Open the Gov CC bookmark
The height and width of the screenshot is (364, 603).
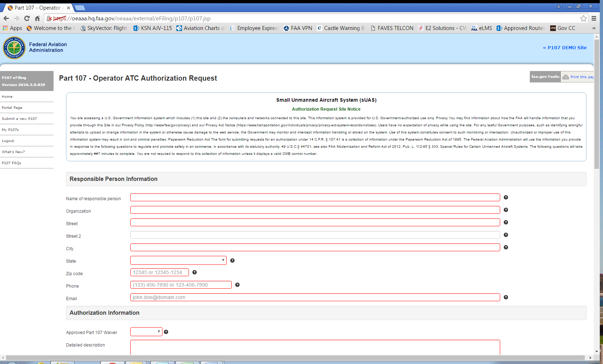pyautogui.click(x=563, y=28)
